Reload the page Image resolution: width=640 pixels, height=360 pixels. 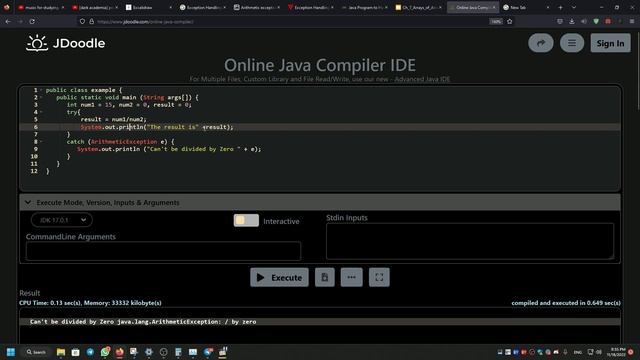pyautogui.click(x=32, y=21)
